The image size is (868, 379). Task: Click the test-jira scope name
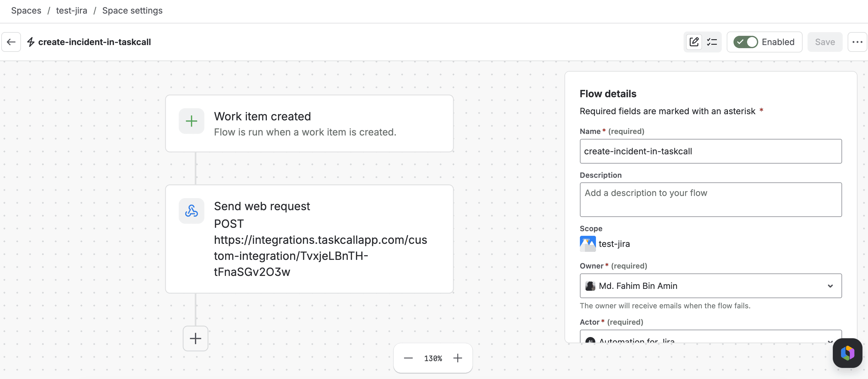[614, 244]
